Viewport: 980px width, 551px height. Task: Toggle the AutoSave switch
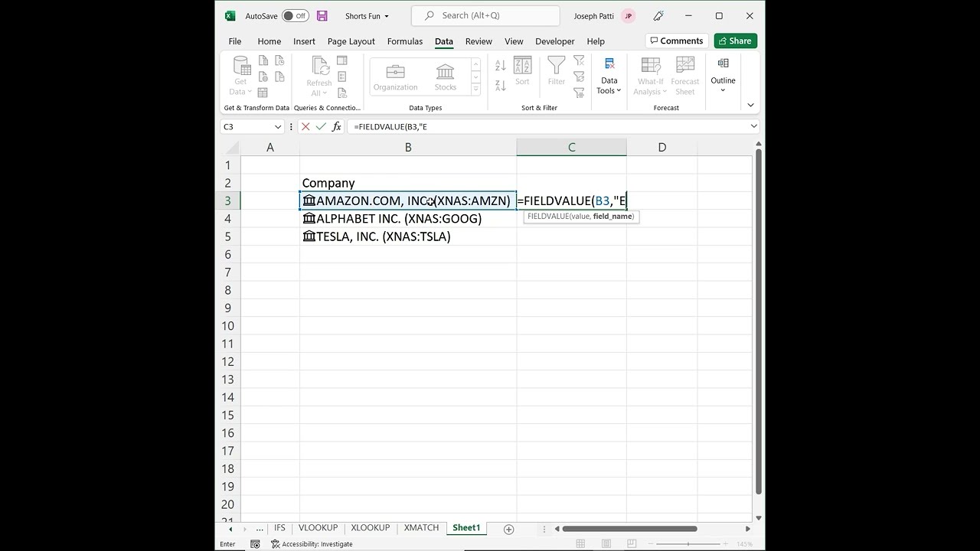point(296,16)
